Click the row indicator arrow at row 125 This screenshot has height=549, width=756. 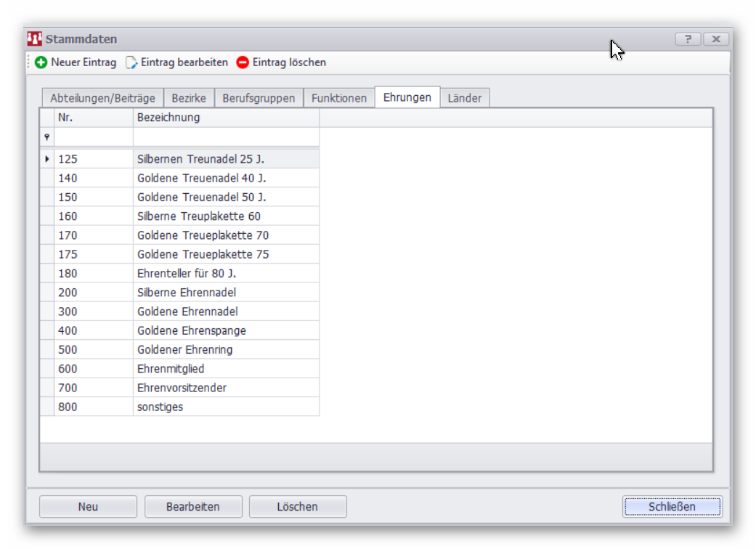(47, 158)
